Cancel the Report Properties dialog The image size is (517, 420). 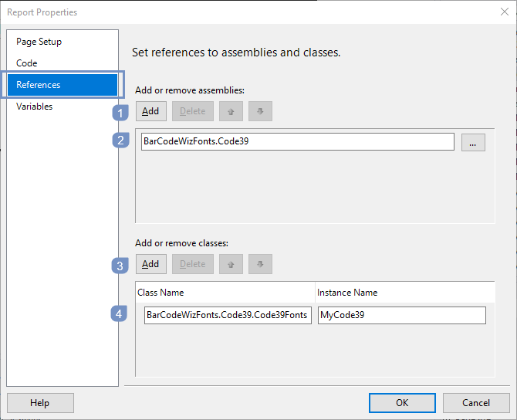[476, 403]
